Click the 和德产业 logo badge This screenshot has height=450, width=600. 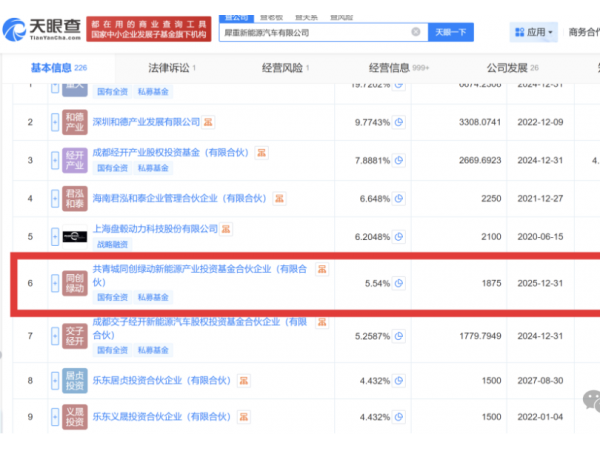pyautogui.click(x=74, y=123)
